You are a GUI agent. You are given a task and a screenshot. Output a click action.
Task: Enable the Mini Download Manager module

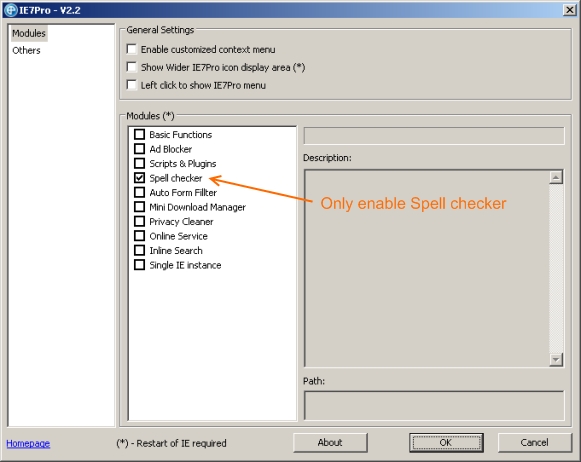pos(139,207)
